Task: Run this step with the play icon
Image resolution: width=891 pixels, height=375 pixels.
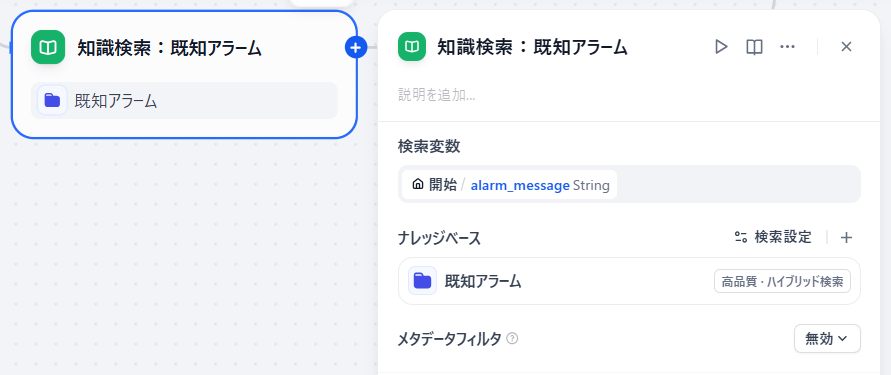Action: tap(721, 47)
